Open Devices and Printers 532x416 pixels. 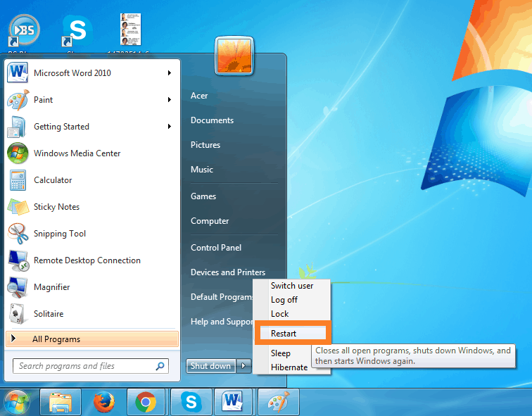(228, 272)
